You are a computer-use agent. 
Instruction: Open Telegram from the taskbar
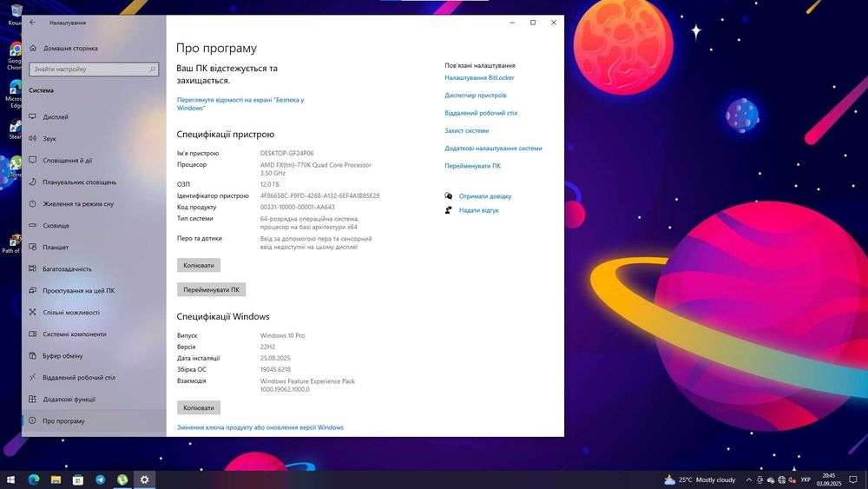[x=100, y=479]
